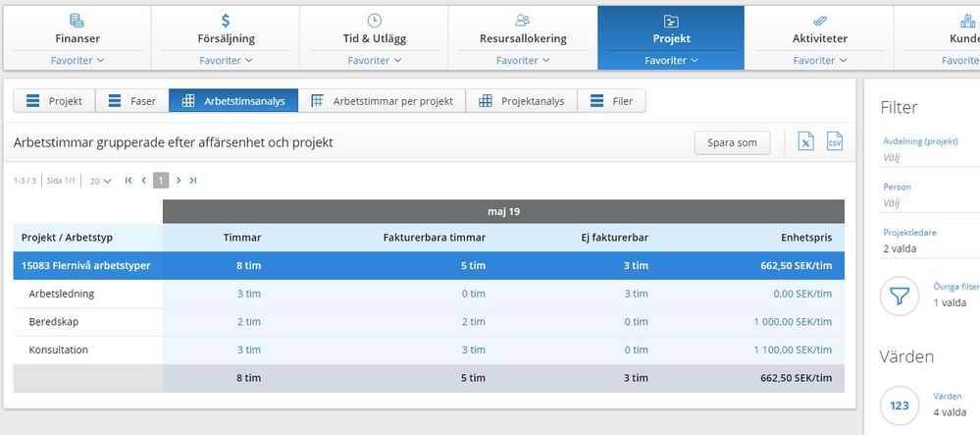Open the Person filter field
Image resolution: width=980 pixels, height=435 pixels.
(x=927, y=203)
